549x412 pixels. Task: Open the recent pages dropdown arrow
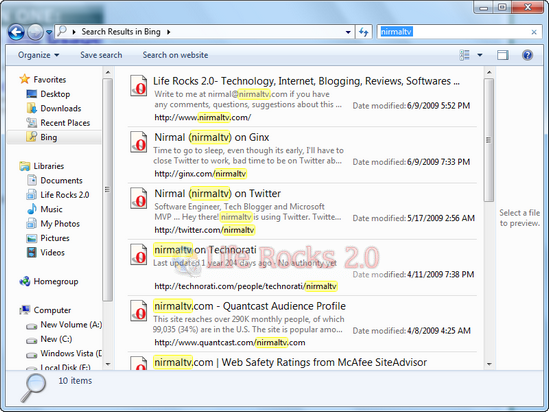click(49, 33)
